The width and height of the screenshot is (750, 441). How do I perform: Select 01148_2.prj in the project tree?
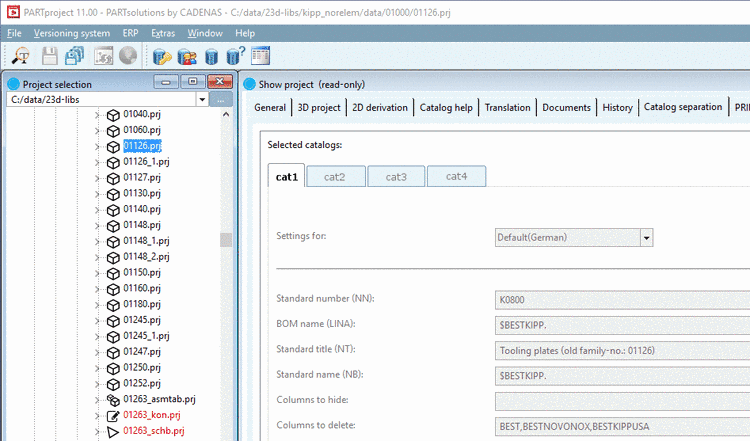146,256
